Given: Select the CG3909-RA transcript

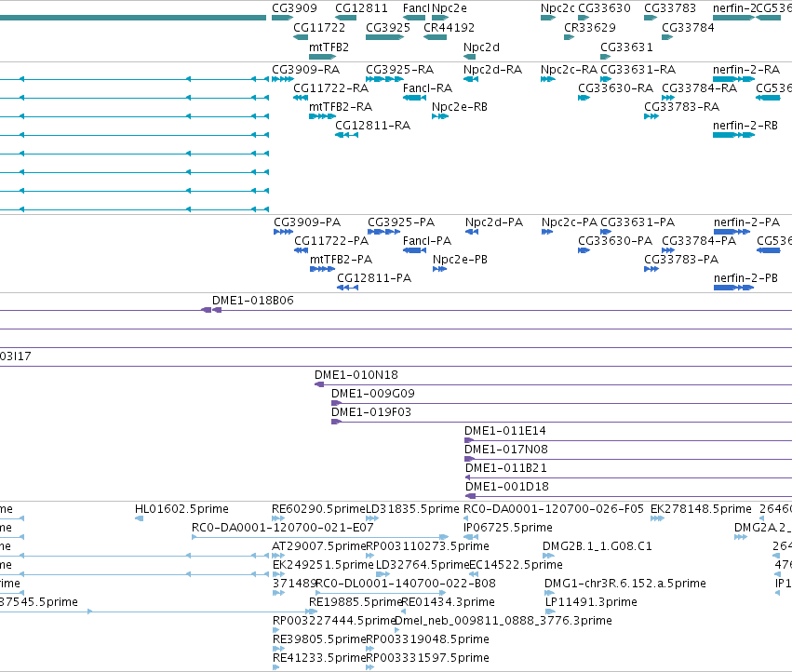Looking at the screenshot, I should 283,79.
